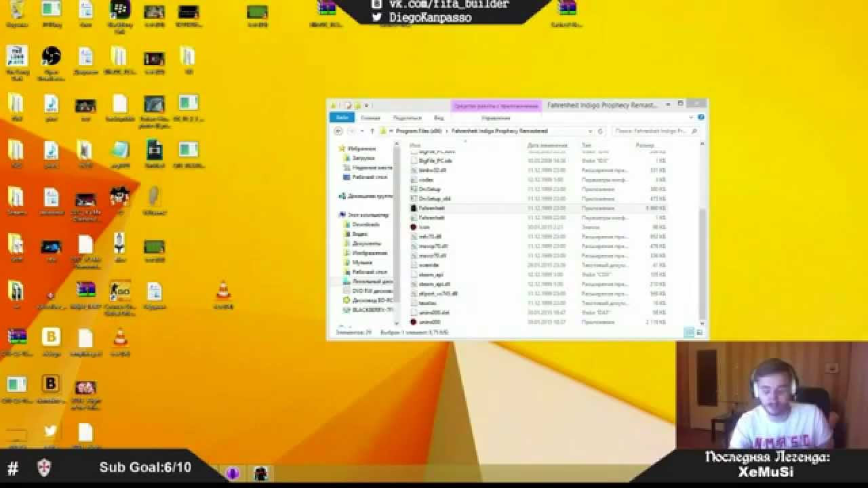868x488 pixels.
Task: Click the Explorer Forward arrow button
Action: (351, 131)
